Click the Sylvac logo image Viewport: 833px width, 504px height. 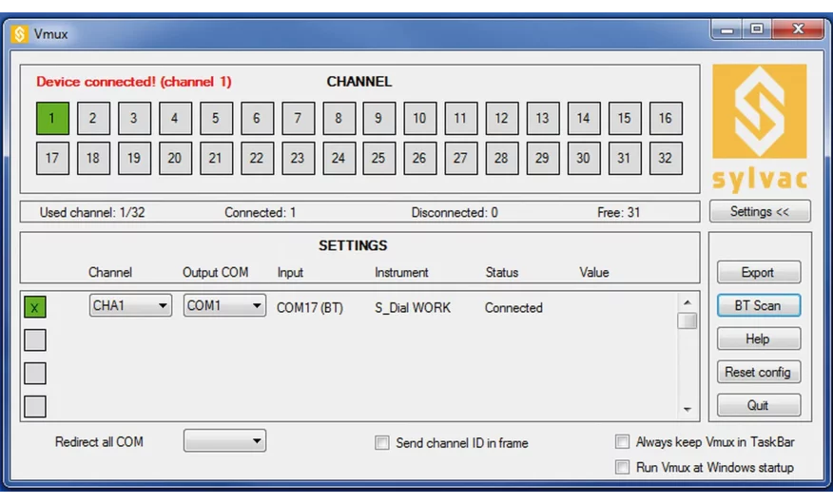pyautogui.click(x=760, y=128)
